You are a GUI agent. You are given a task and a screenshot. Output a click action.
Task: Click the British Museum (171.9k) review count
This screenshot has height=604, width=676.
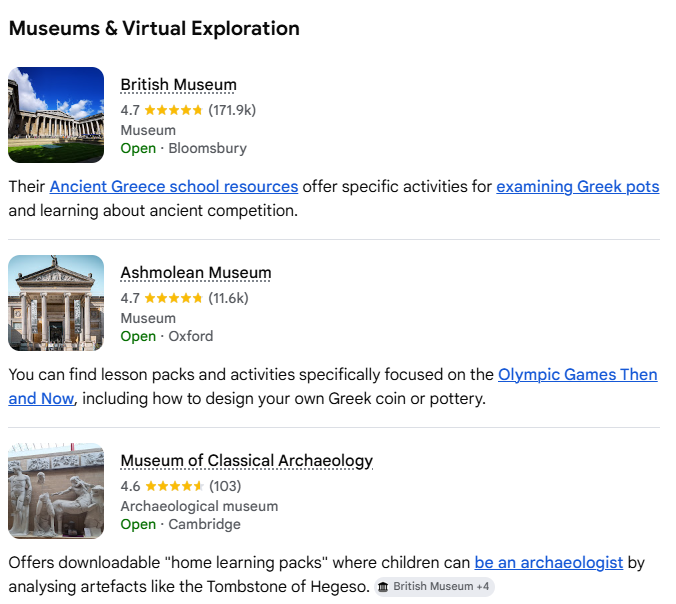pyautogui.click(x=232, y=110)
